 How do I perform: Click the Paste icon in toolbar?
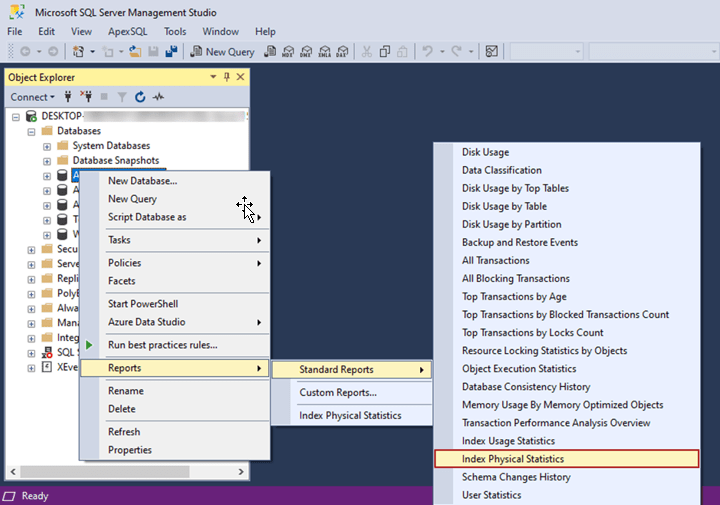[402, 52]
